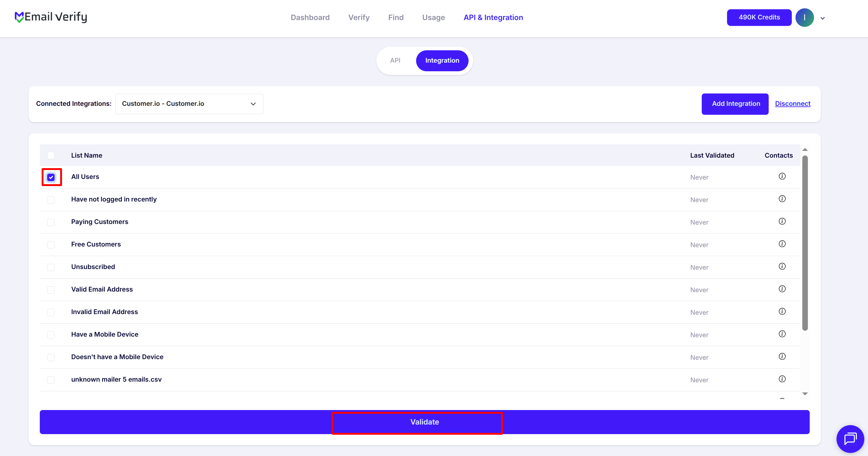The image size is (868, 456).
Task: Show contacts info for All Users
Action: point(782,176)
